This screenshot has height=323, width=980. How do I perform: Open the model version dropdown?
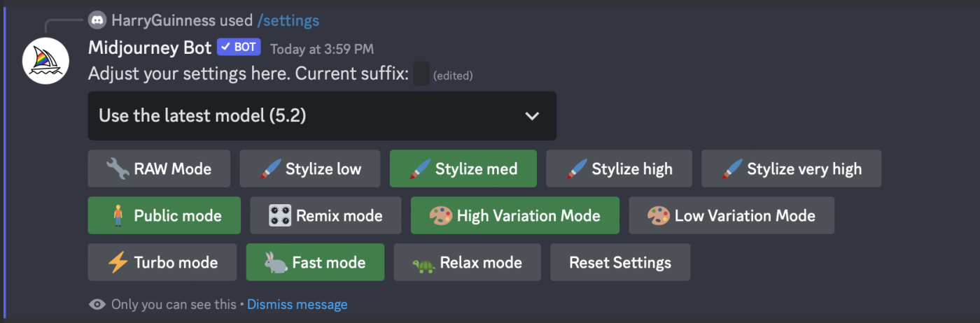coord(322,115)
